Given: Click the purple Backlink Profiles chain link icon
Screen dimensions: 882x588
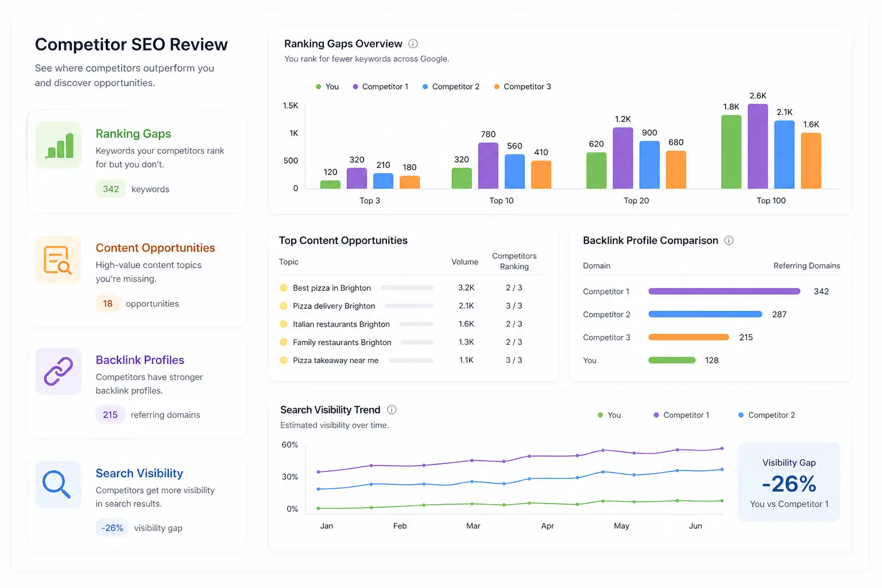Looking at the screenshot, I should [59, 372].
